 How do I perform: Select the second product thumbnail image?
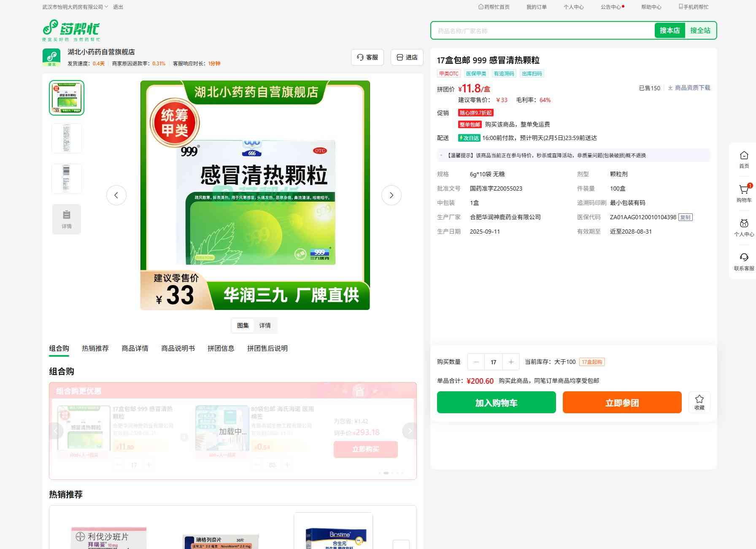[x=67, y=138]
